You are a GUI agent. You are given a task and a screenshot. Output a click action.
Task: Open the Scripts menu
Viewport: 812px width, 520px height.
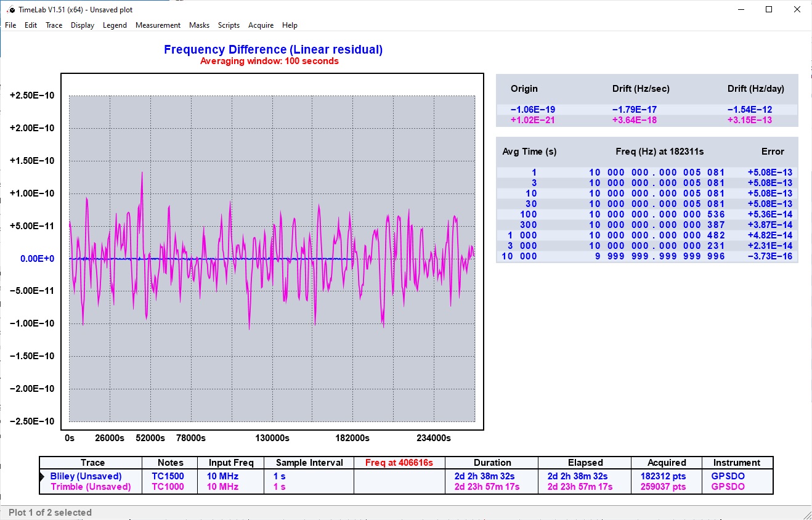pyautogui.click(x=229, y=25)
